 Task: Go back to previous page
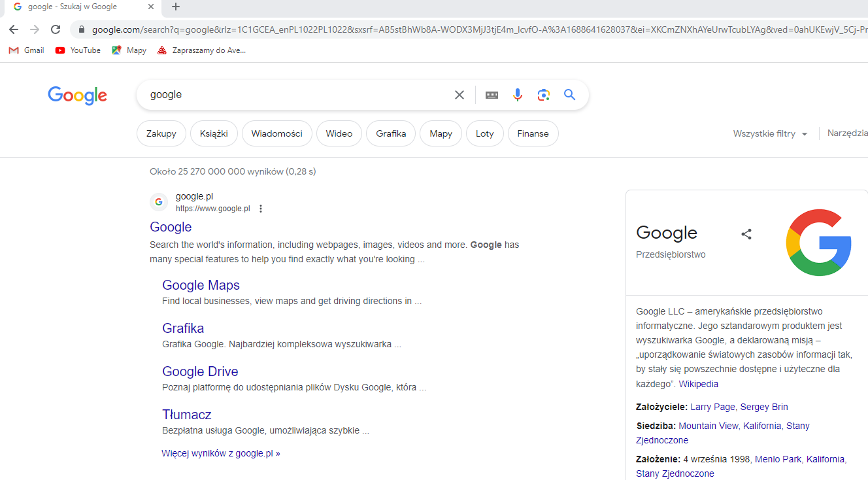pos(14,29)
